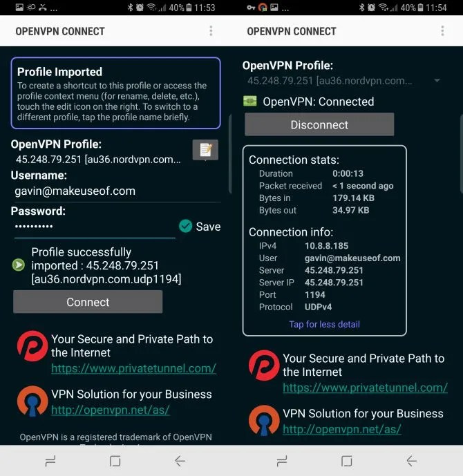463x476 pixels.
Task: Tap the left screen scrollbar
Action: [230, 153]
